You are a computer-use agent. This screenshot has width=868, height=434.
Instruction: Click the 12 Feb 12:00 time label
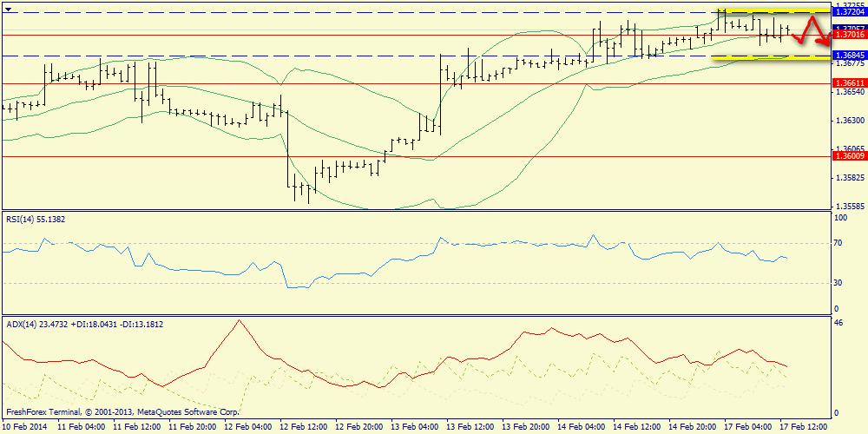tap(303, 427)
